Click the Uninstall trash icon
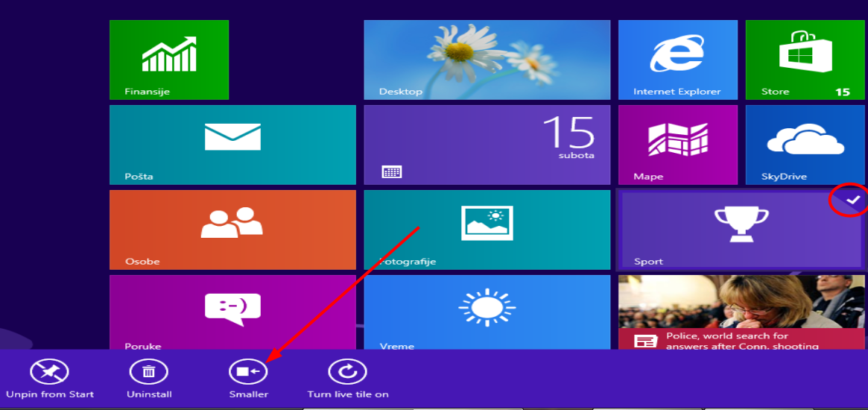 pos(149,371)
